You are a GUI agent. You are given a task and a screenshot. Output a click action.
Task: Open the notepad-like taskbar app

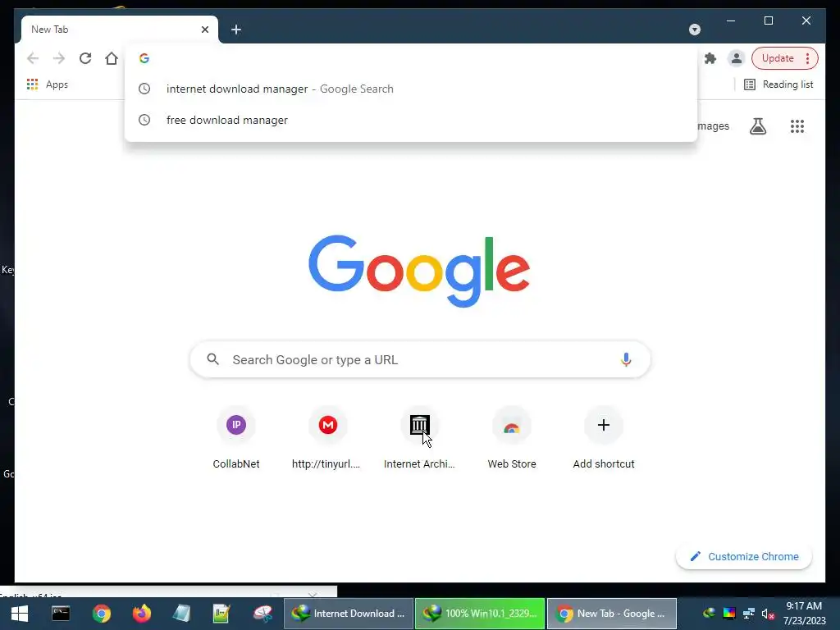tap(181, 614)
